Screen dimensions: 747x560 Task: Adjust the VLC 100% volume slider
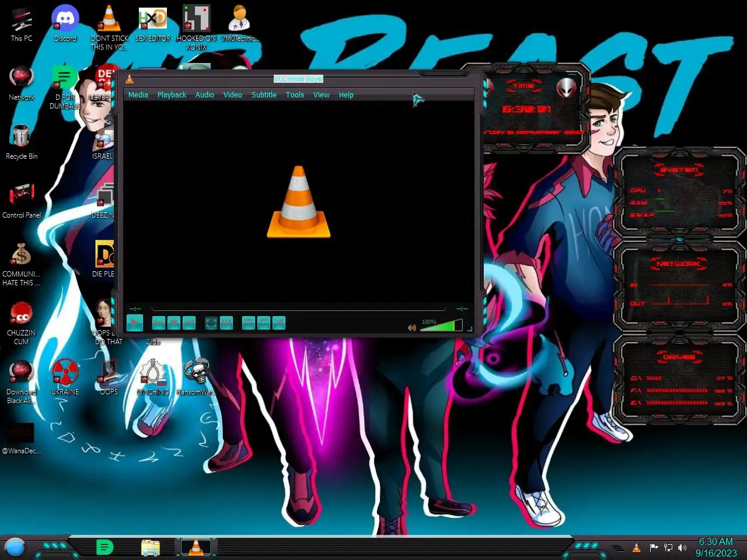(441, 325)
